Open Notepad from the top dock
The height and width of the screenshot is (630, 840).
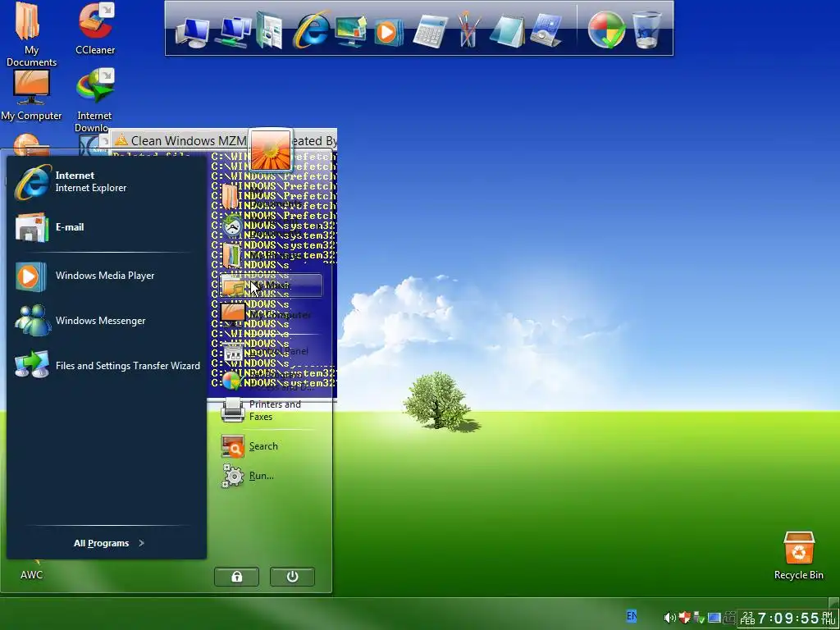tap(507, 31)
